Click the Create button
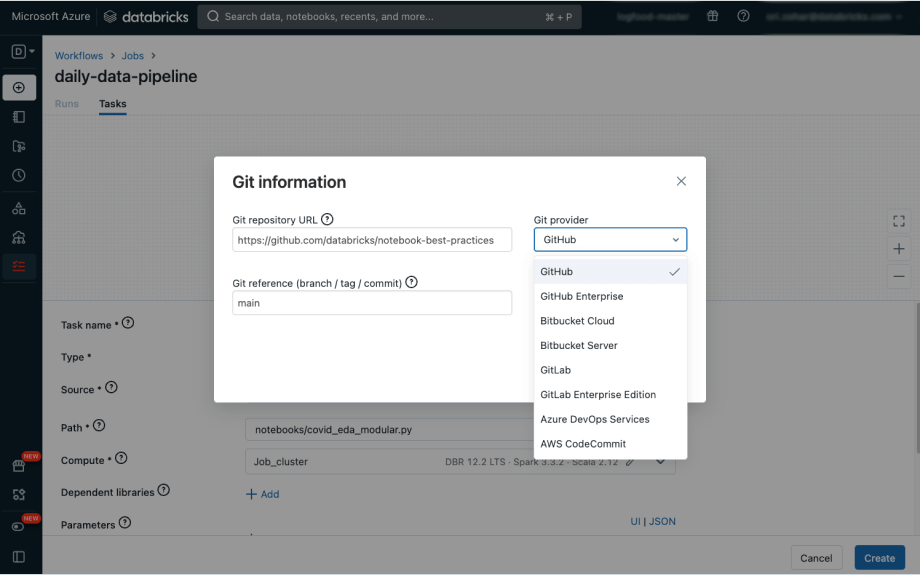920x575 pixels. click(879, 558)
